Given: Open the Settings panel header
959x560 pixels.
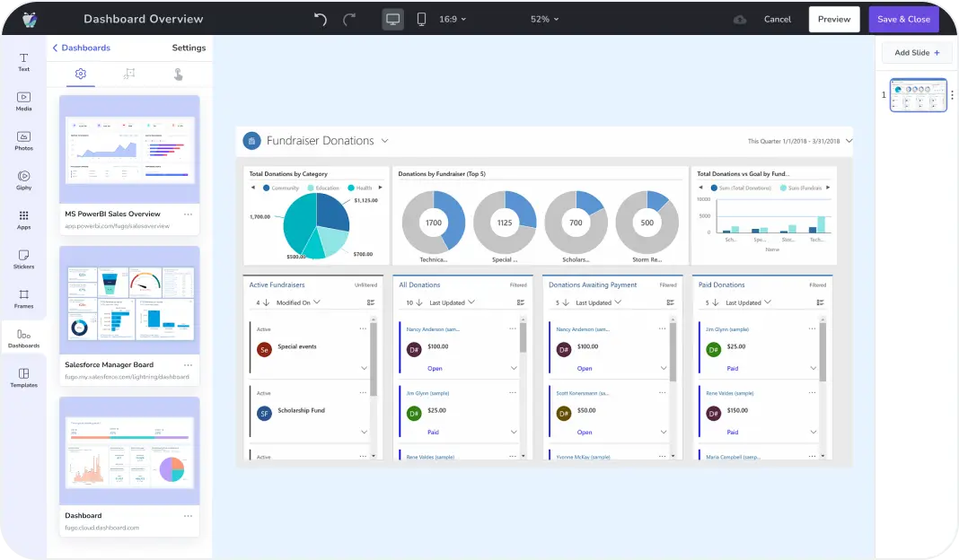Looking at the screenshot, I should 189,48.
